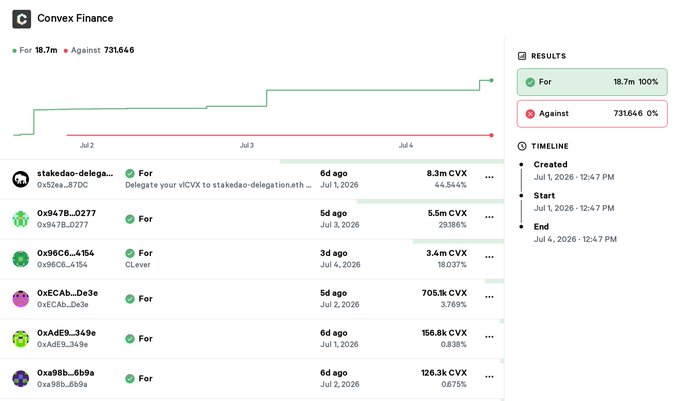
Task: Click the End timeline entry
Action: tap(573, 233)
